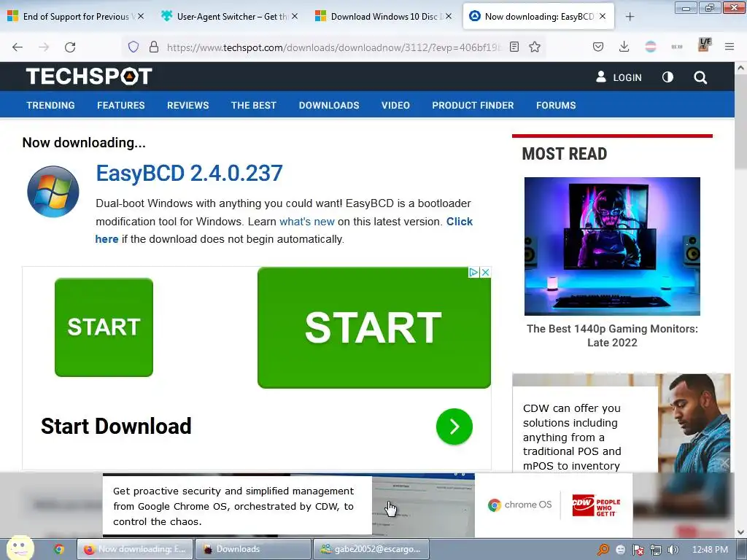Close the User-Agent Switcher tab

[x=295, y=16]
